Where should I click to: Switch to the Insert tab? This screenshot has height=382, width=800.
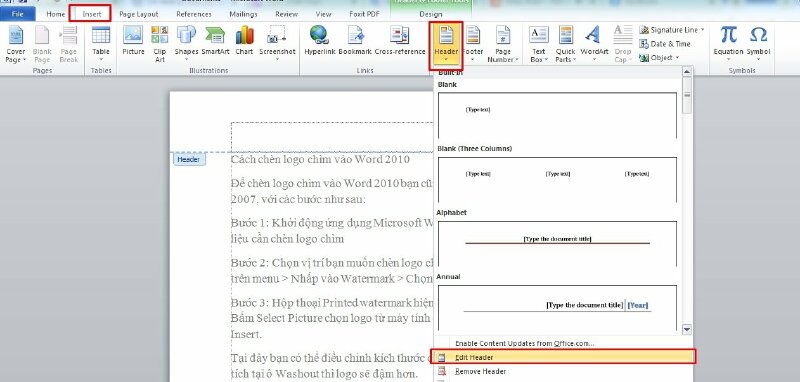pos(92,14)
